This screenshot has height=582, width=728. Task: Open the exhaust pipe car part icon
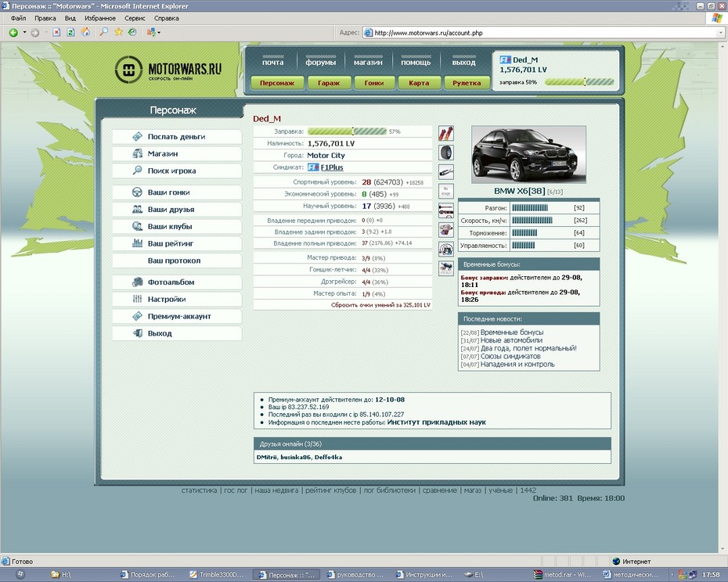[446, 172]
